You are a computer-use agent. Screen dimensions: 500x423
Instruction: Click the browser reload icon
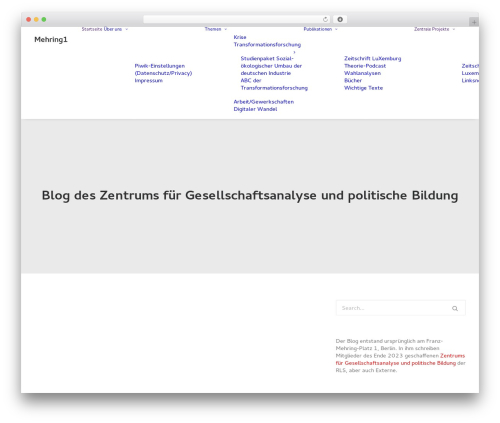coord(325,19)
